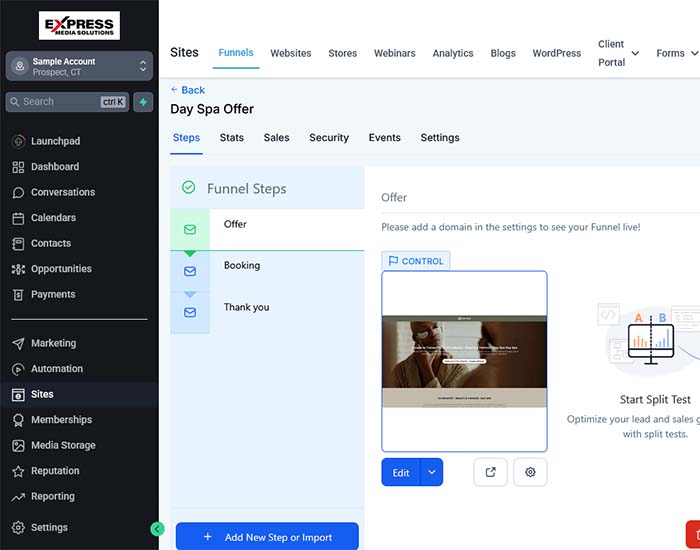Open the Webinars tab
This screenshot has height=550, width=700.
coord(395,53)
